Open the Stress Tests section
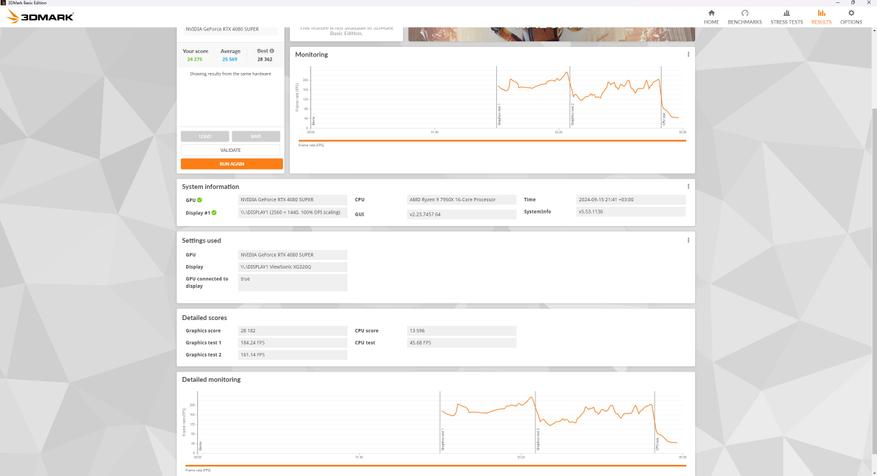This screenshot has height=476, width=877. tap(786, 17)
